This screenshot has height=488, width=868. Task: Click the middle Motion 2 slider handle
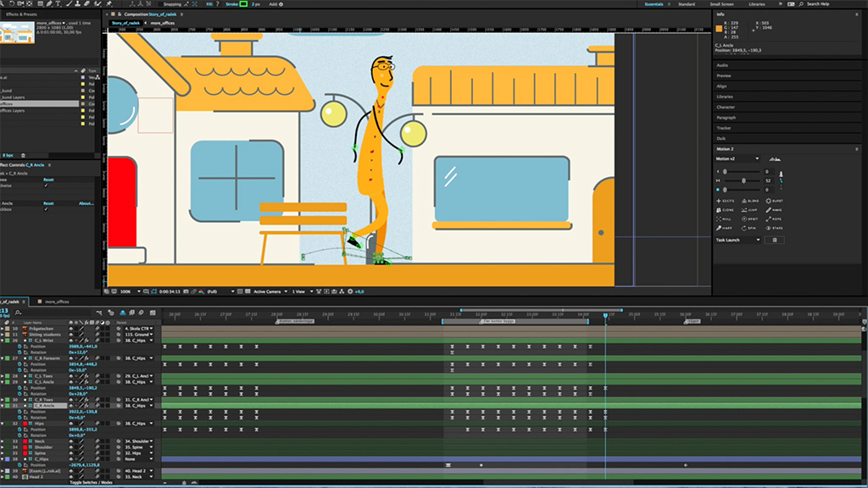743,181
